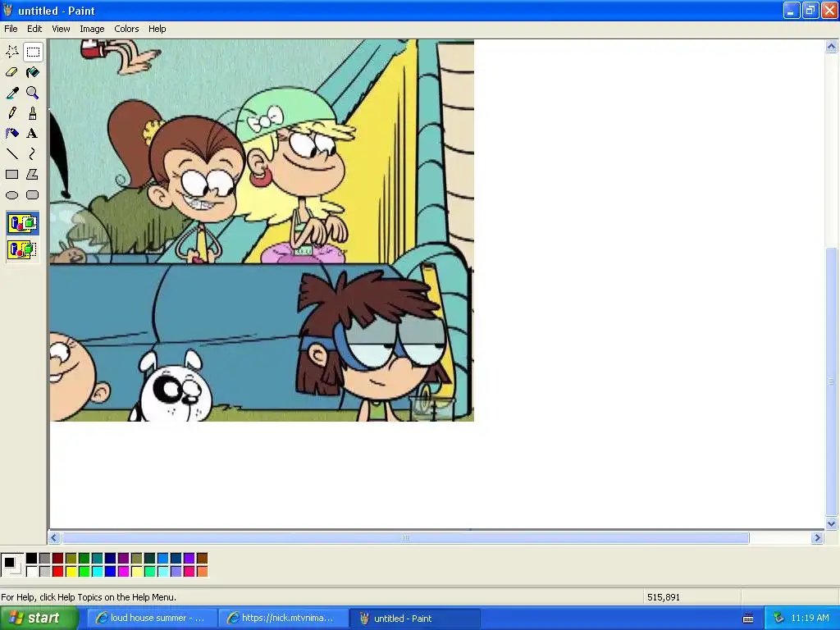Pick the Eraser tool
Image resolution: width=840 pixels, height=630 pixels.
(x=11, y=72)
